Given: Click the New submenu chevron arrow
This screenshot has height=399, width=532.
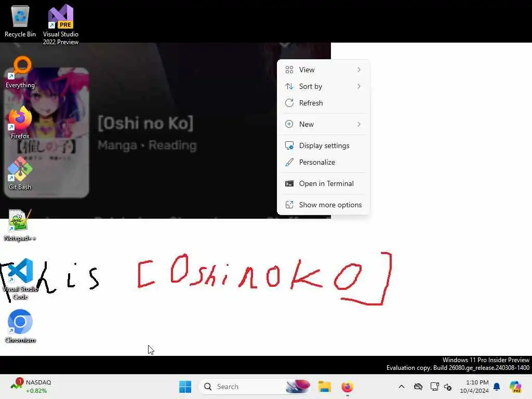Looking at the screenshot, I should 359,124.
